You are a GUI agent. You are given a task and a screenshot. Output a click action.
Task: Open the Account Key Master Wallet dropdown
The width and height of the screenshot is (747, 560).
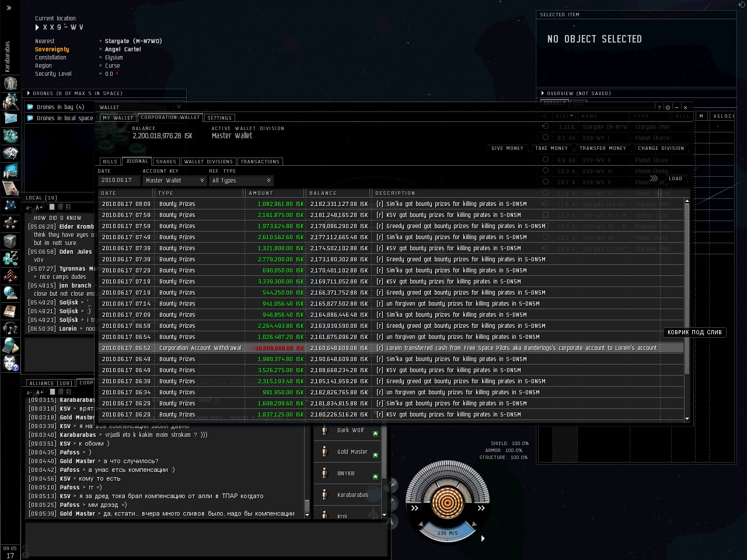coord(174,180)
